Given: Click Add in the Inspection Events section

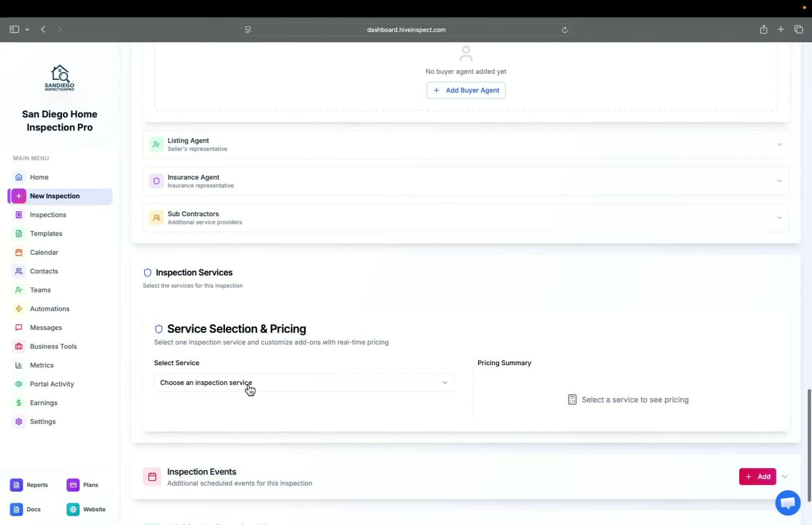Looking at the screenshot, I should point(758,476).
